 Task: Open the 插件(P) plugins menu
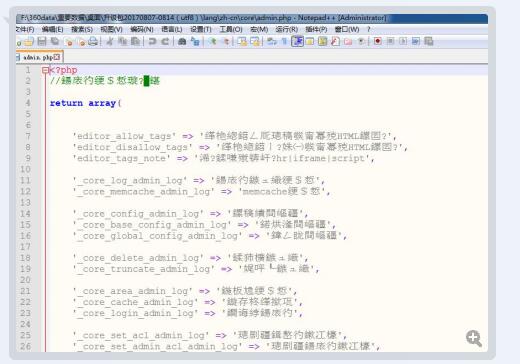point(316,29)
